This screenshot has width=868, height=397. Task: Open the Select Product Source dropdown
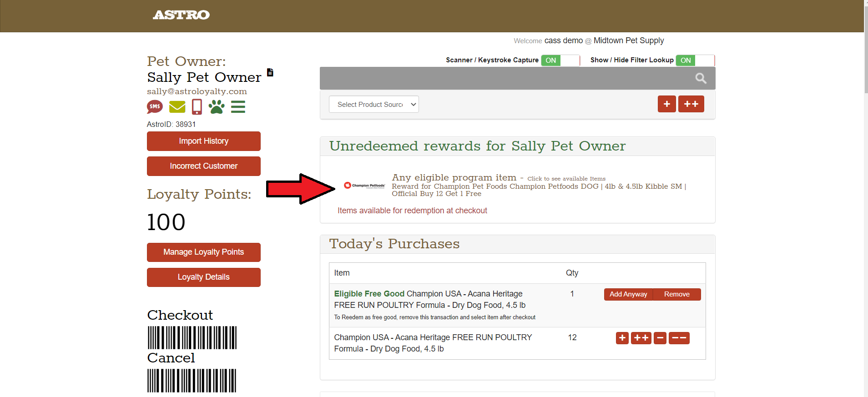point(374,104)
